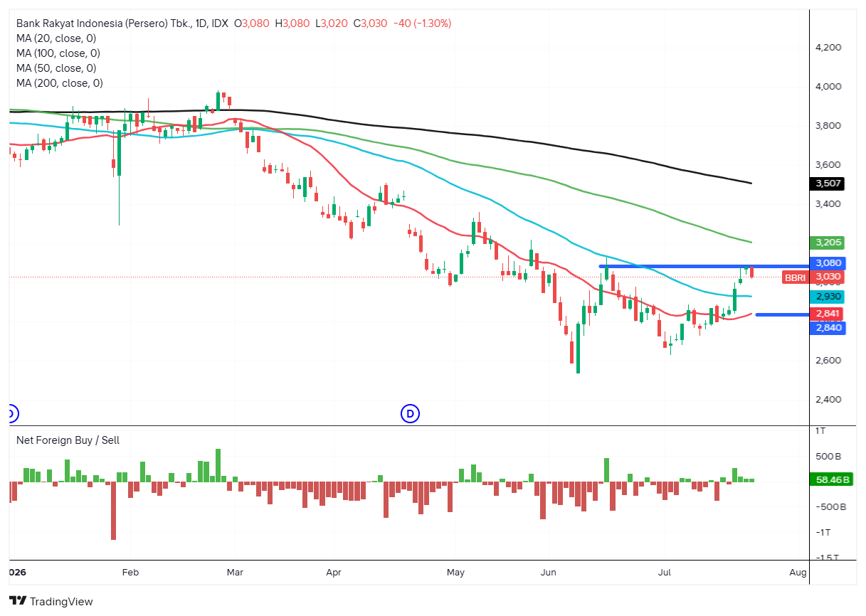This screenshot has width=866, height=616.
Task: Click the Net Foreign Buy / Sell label
Action: pyautogui.click(x=68, y=440)
